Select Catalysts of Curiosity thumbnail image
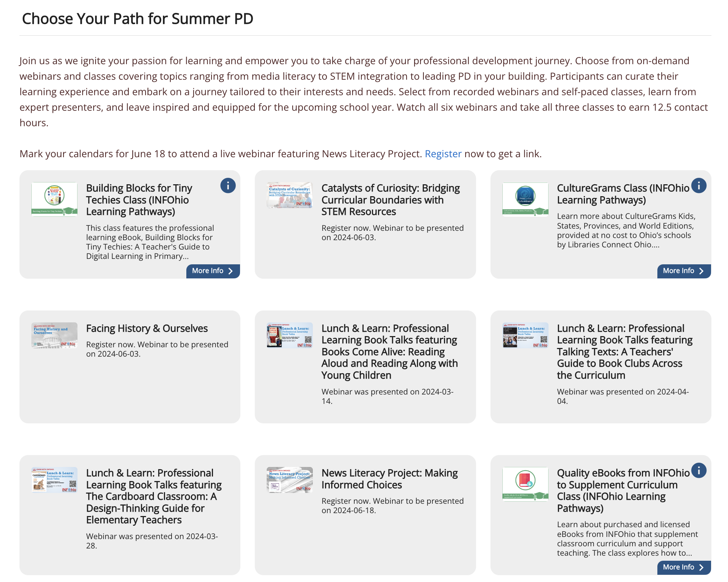 pos(290,195)
